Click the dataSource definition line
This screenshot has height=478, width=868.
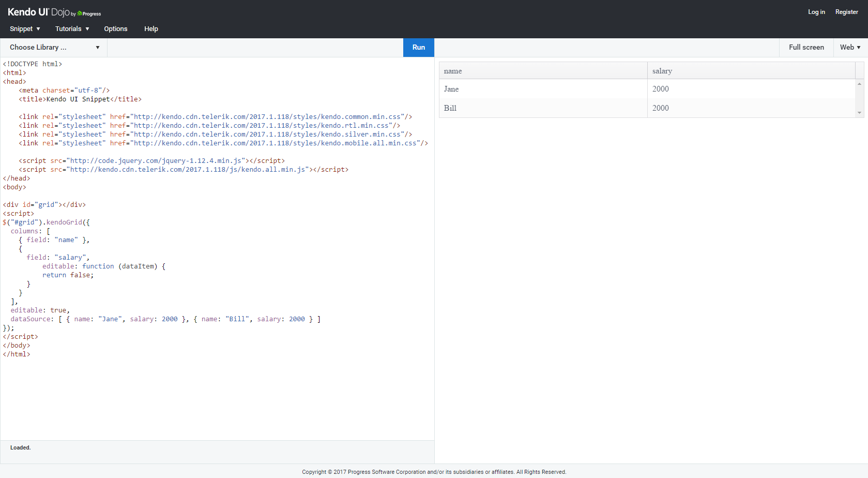(165, 319)
